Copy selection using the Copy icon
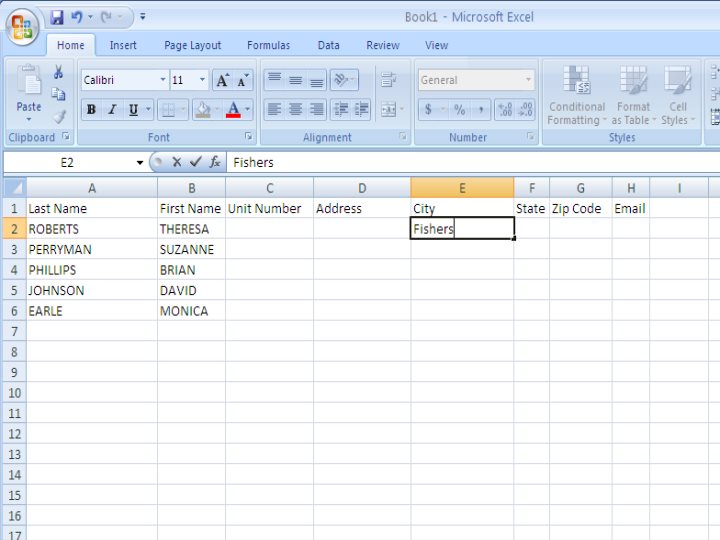 (58, 94)
